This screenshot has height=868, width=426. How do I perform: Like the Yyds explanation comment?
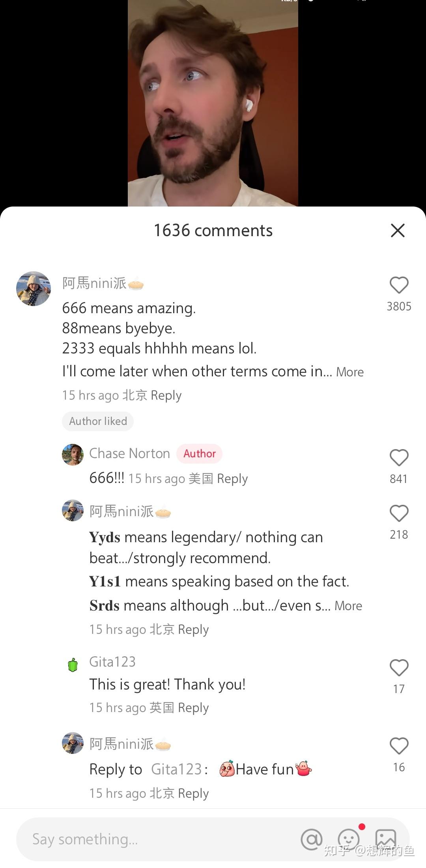point(399,513)
